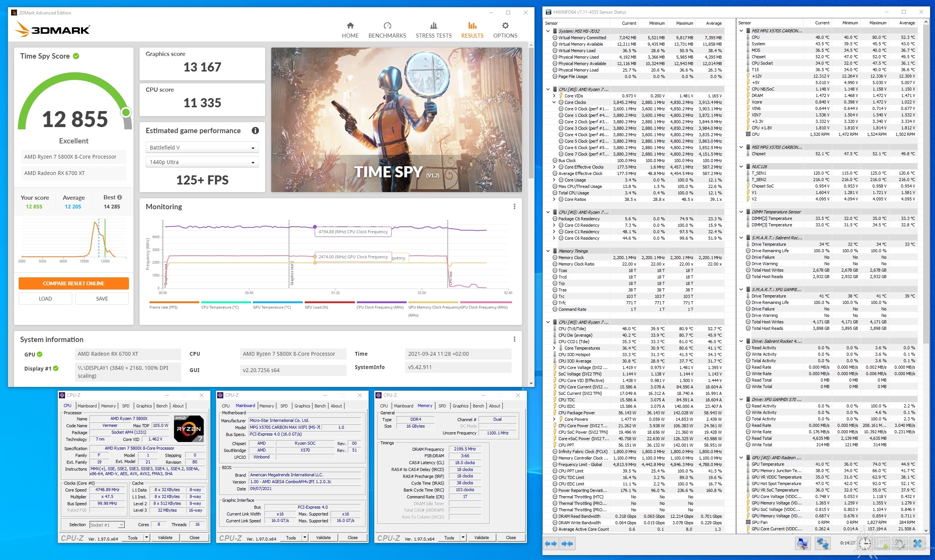
Task: Click HWiNFO collapse columns arrows button
Action: point(567,544)
